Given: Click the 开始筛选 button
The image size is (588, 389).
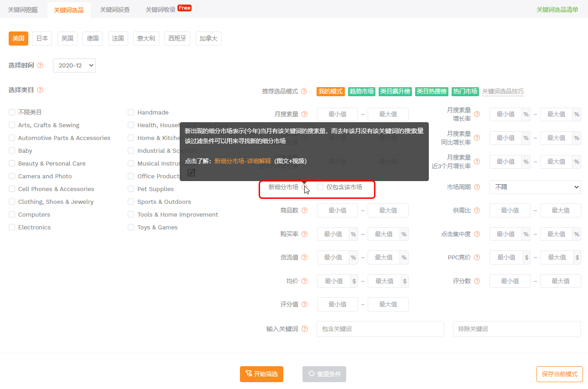Looking at the screenshot, I should [x=261, y=374].
